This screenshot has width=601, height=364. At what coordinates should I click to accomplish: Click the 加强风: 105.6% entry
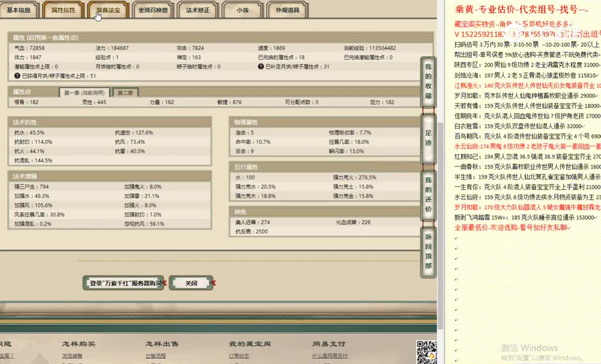tap(33, 205)
